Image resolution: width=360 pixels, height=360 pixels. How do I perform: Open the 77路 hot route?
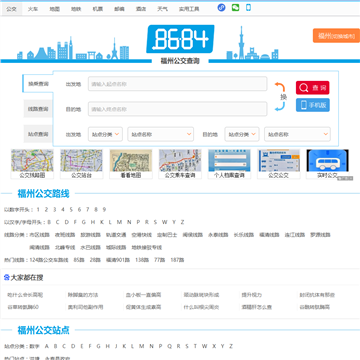click(159, 260)
